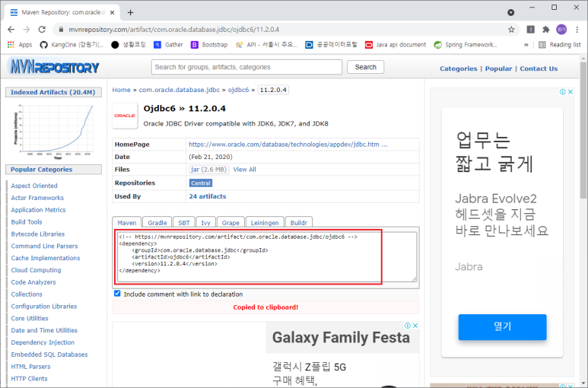Open the 24 artifacts link
The image size is (588, 388).
(208, 196)
